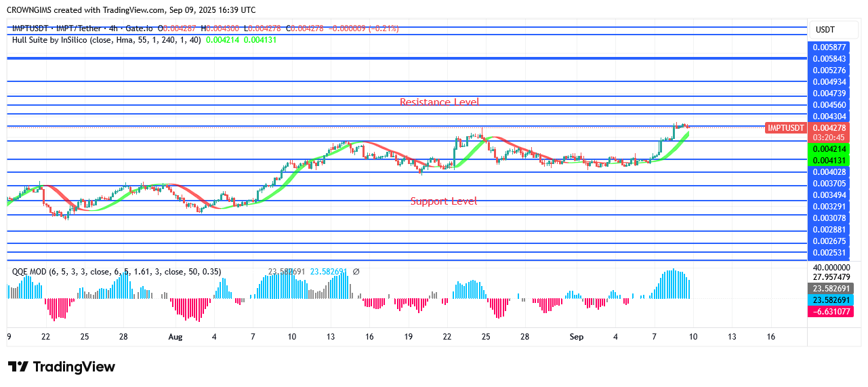
Task: Open the QQE MOD indicator legend
Action: tap(117, 272)
